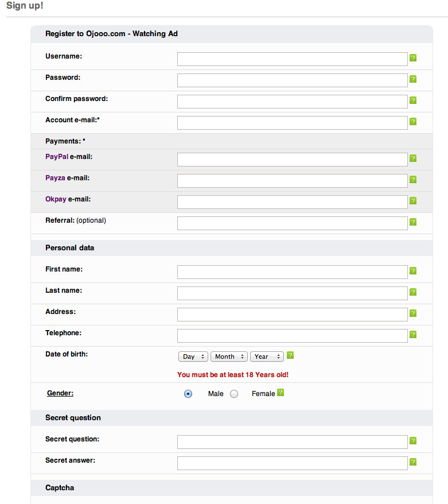The height and width of the screenshot is (504, 448).
Task: Show help for PayPal e-mail field
Action: [413, 158]
